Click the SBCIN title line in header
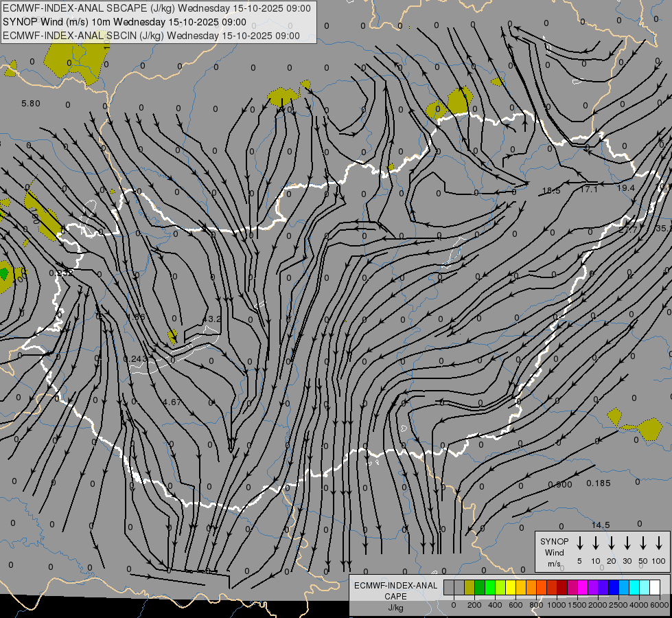The width and height of the screenshot is (672, 618). [151, 36]
